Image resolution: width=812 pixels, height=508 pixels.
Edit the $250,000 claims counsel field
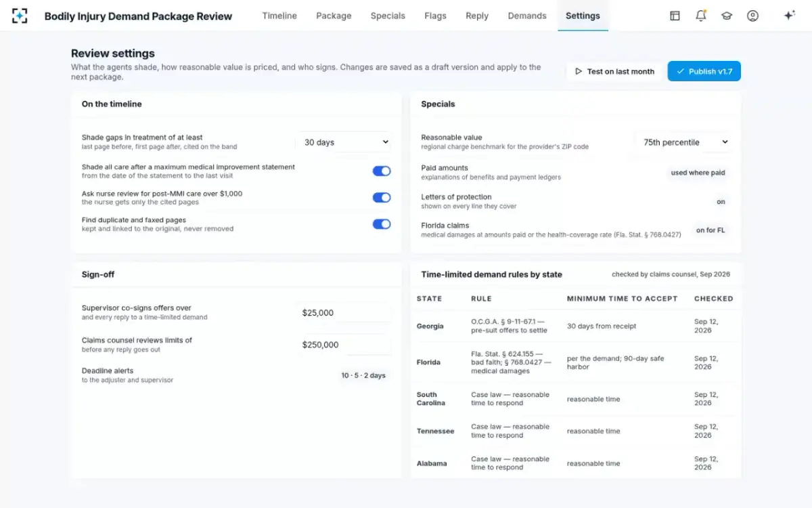point(344,345)
